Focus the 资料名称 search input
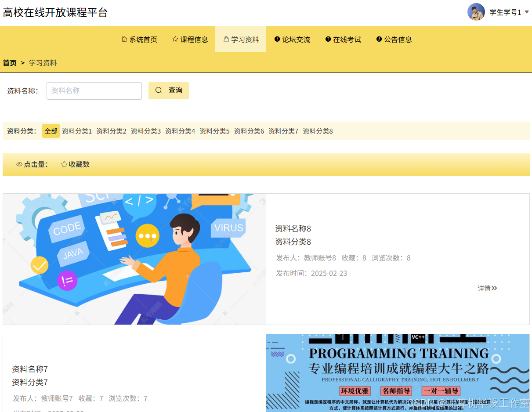Image resolution: width=532 pixels, height=412 pixels. (x=94, y=91)
